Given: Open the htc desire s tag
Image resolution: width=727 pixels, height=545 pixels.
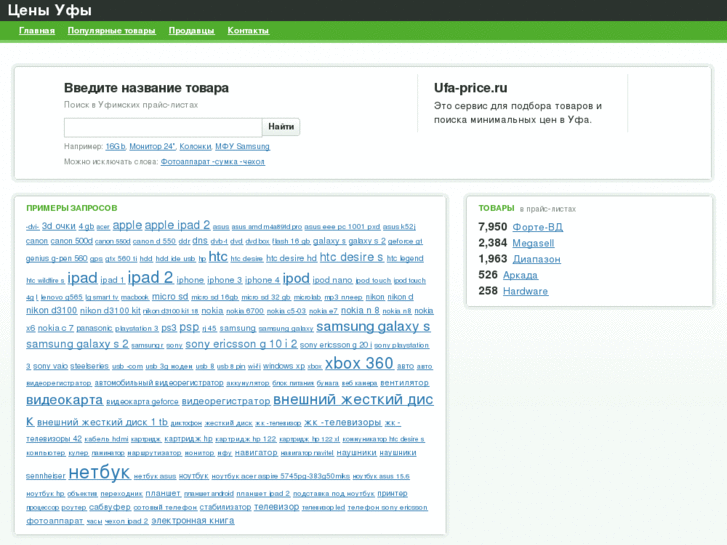Looking at the screenshot, I should (351, 257).
